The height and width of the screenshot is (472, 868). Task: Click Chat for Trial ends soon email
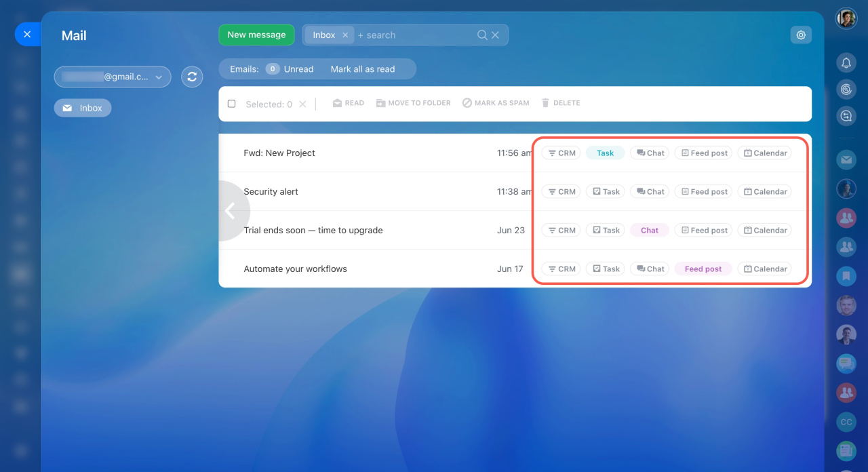pyautogui.click(x=649, y=231)
